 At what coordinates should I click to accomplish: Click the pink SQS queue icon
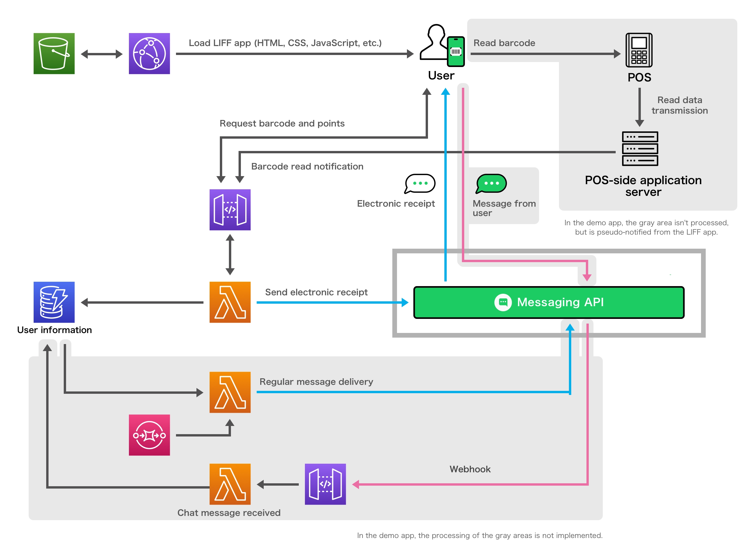[x=149, y=435]
